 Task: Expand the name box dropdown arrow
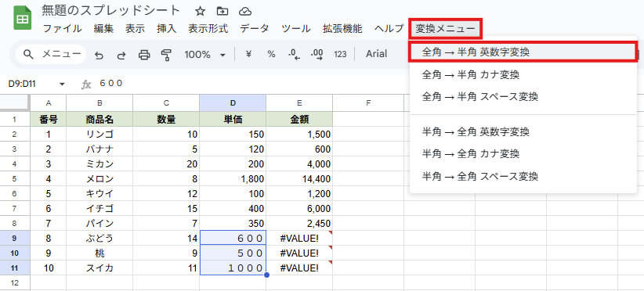pyautogui.click(x=63, y=84)
